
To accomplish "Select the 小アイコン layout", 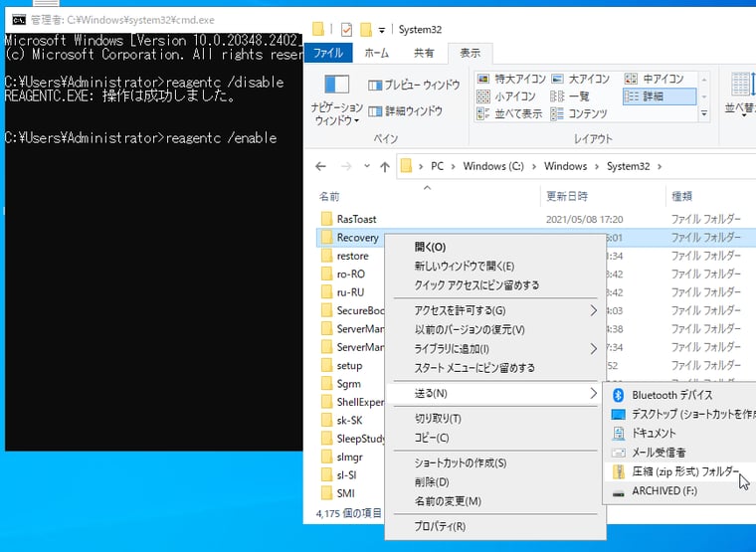I will (505, 96).
